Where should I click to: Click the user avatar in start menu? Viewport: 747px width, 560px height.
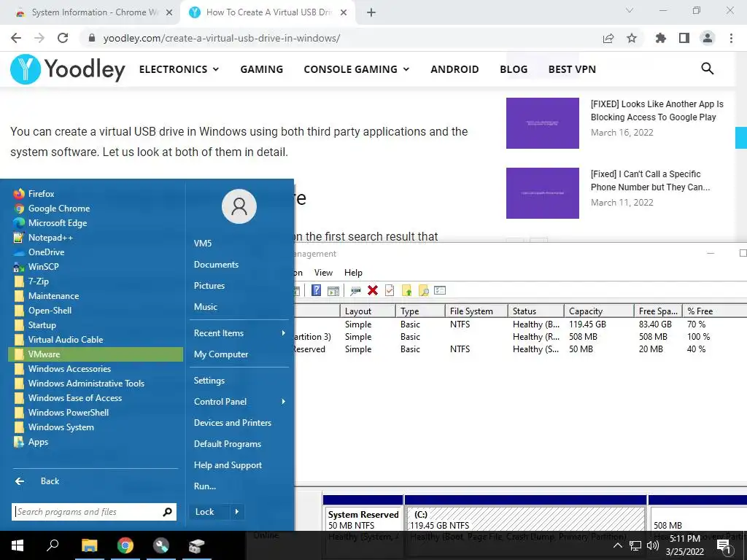(239, 206)
